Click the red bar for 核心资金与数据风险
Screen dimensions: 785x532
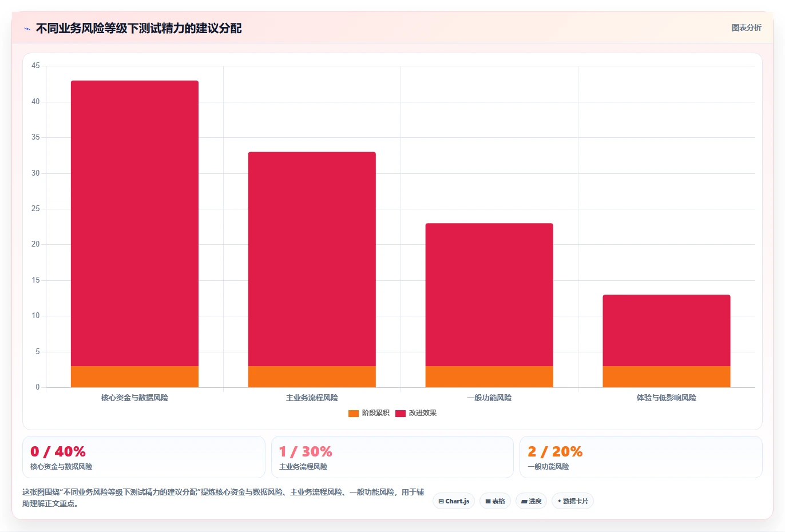tap(134, 223)
